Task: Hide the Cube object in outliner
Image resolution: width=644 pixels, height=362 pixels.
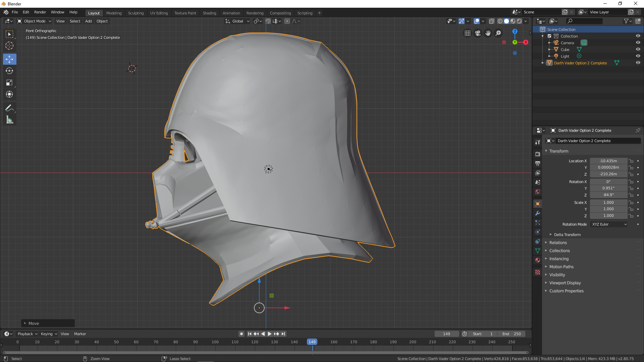Action: click(x=638, y=49)
